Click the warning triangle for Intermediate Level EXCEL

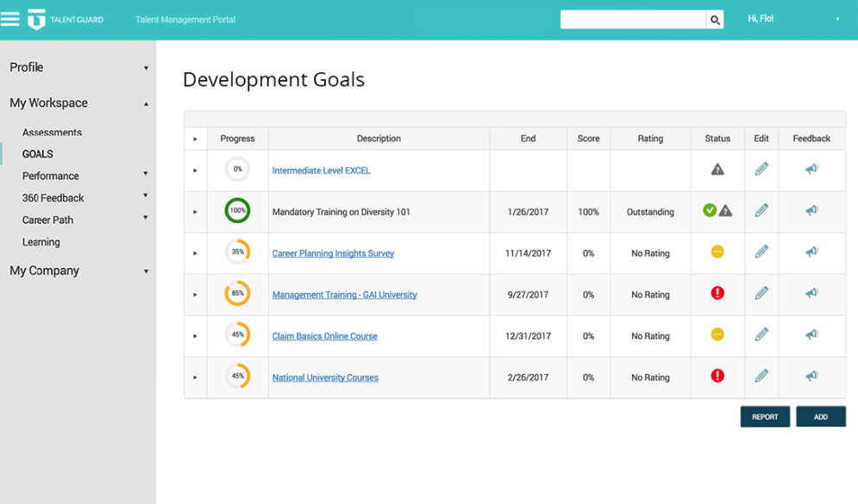[x=717, y=170]
